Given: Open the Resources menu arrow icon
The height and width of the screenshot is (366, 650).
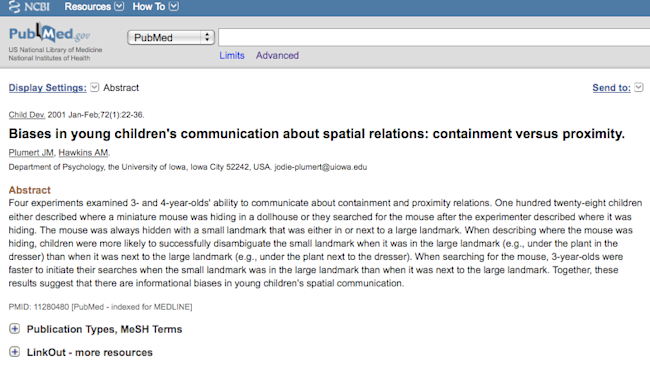Looking at the screenshot, I should [119, 6].
